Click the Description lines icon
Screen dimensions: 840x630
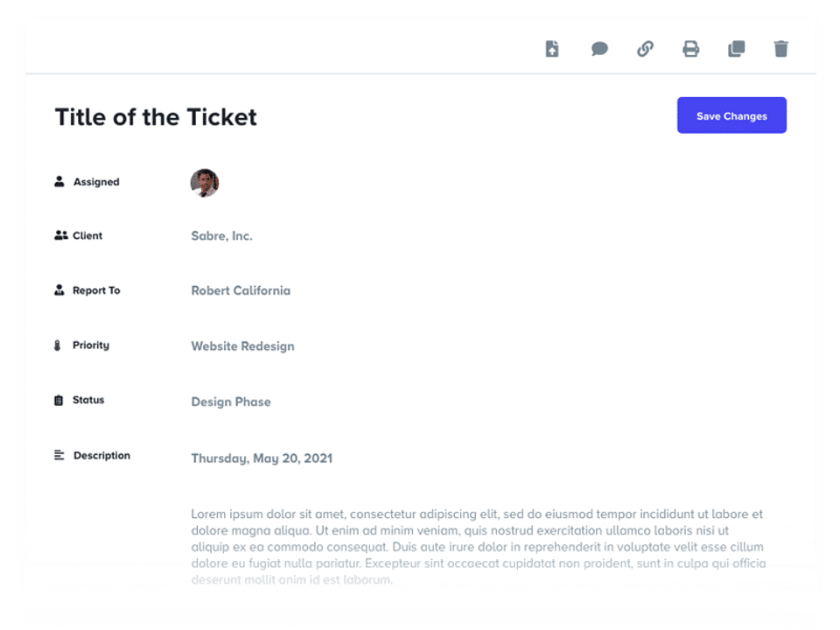tap(59, 455)
